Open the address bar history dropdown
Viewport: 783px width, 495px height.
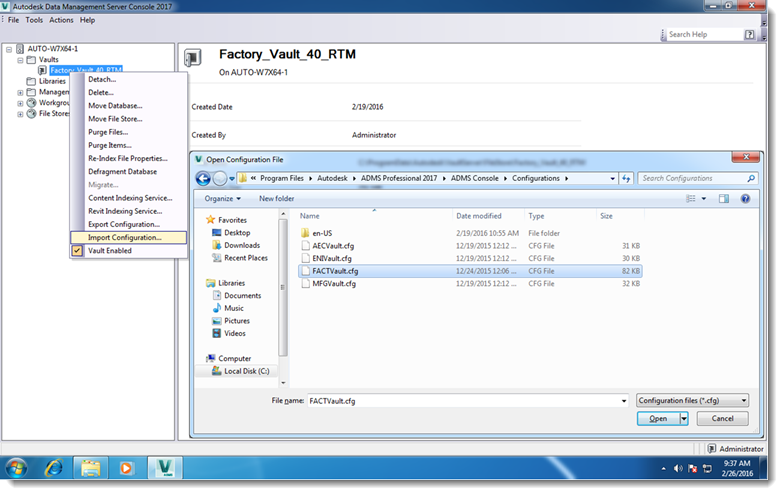point(613,178)
